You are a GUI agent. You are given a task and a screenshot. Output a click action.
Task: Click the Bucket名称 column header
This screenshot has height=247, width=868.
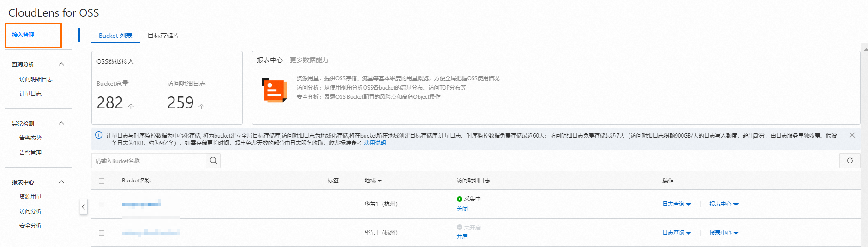tap(136, 181)
